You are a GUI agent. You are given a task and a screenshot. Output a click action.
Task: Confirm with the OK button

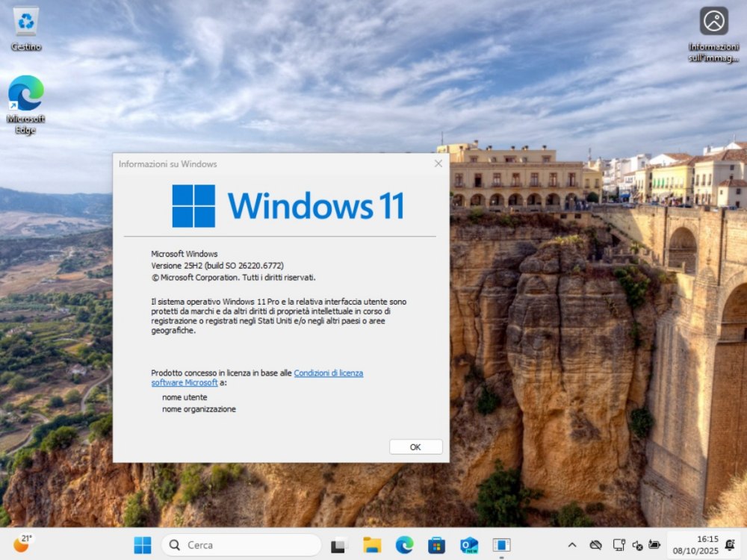tap(415, 447)
